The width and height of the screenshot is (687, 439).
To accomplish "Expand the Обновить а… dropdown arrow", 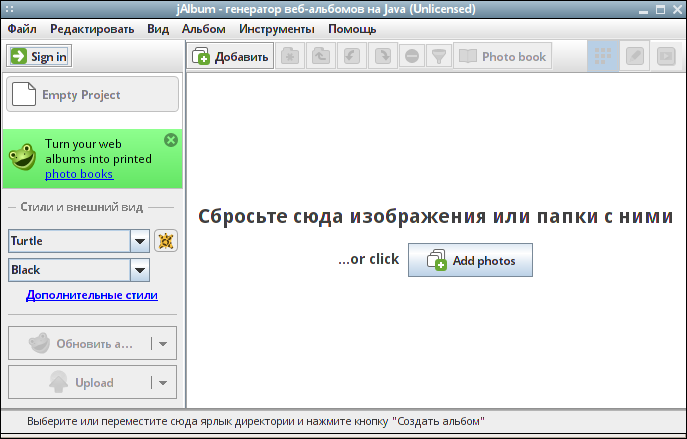I will point(163,344).
